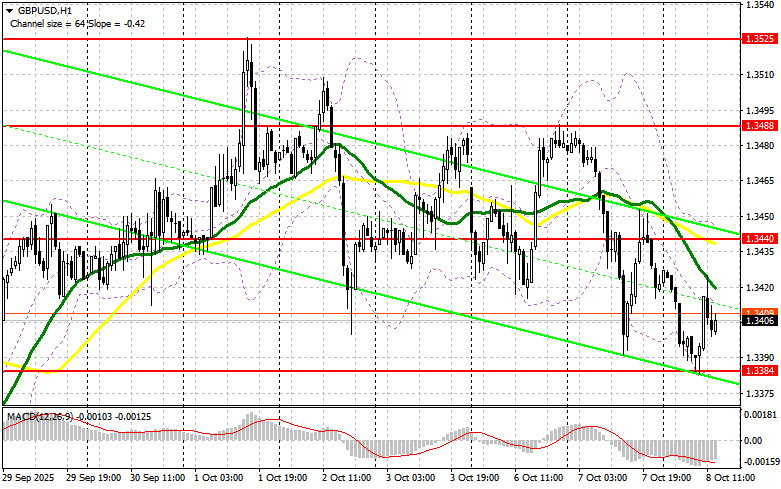Click the 1.3420 price scale value
The height and width of the screenshot is (489, 781).
pos(760,287)
